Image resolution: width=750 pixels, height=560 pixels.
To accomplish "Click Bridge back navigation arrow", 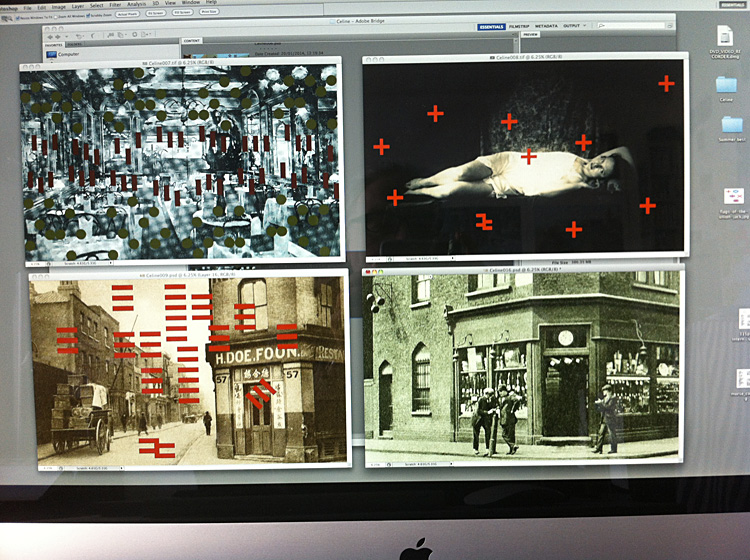I will coord(50,37).
